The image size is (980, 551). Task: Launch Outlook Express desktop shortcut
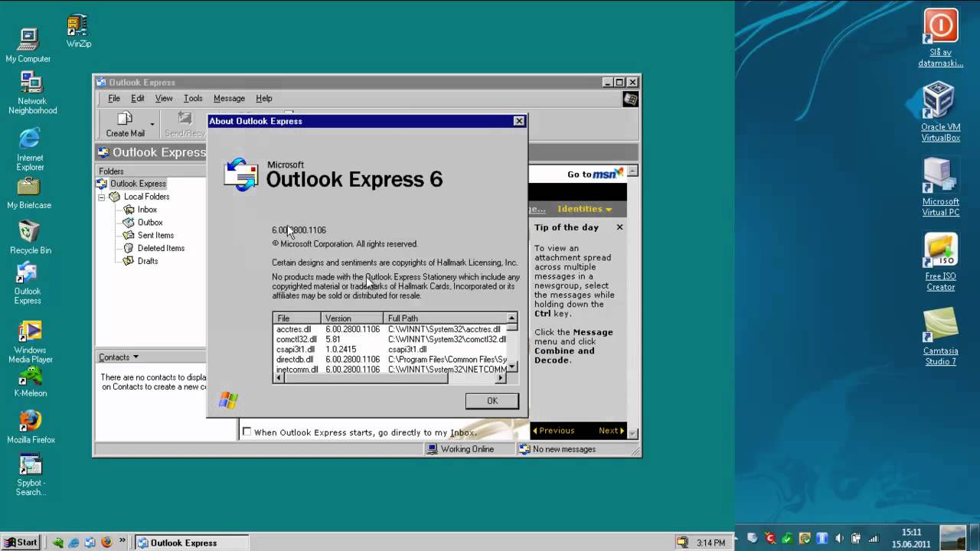[x=28, y=284]
